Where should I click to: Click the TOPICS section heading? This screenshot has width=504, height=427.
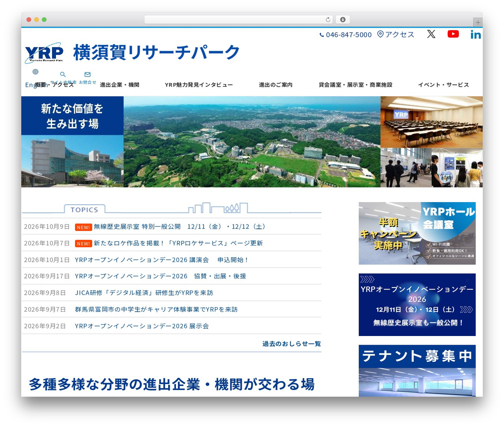[x=84, y=210]
